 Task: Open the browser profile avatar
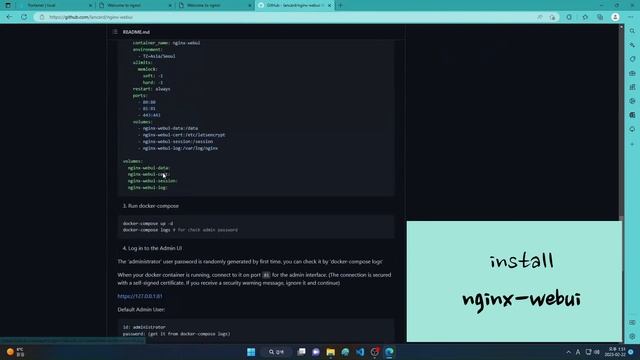616,17
